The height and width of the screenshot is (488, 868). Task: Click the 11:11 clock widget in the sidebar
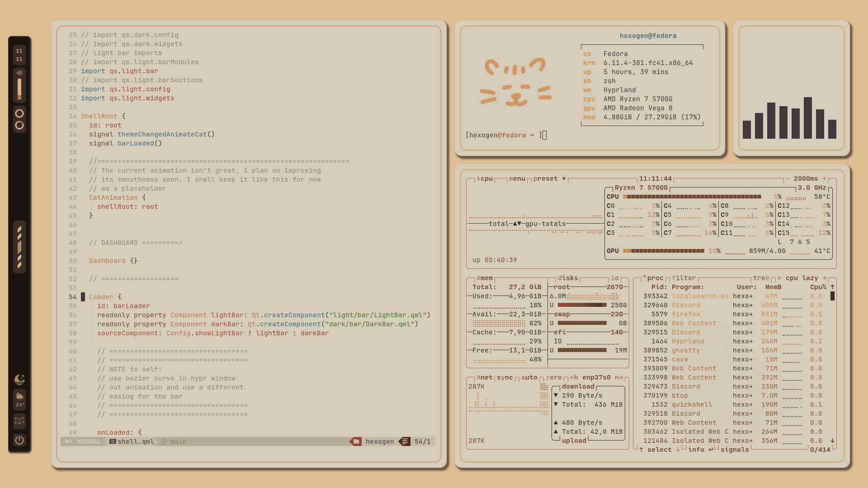tap(19, 55)
